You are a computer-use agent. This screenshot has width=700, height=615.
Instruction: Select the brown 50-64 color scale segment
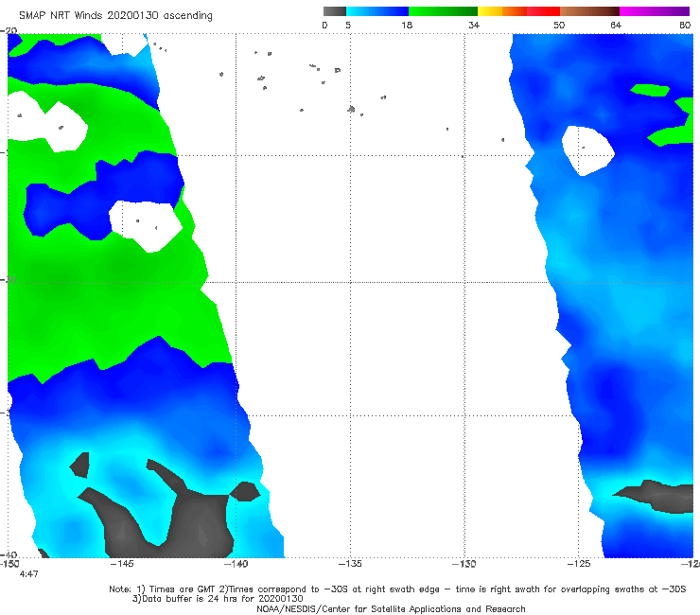point(589,11)
